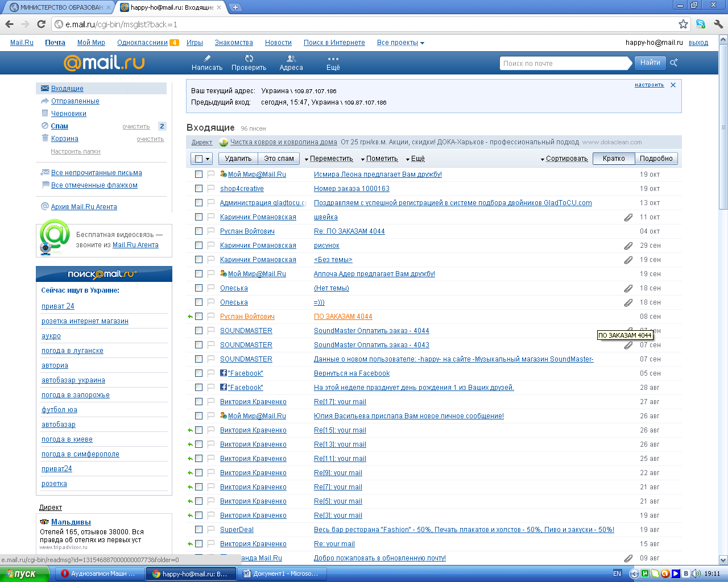
Task: Open Одноклассники link in top bar
Action: pos(142,43)
